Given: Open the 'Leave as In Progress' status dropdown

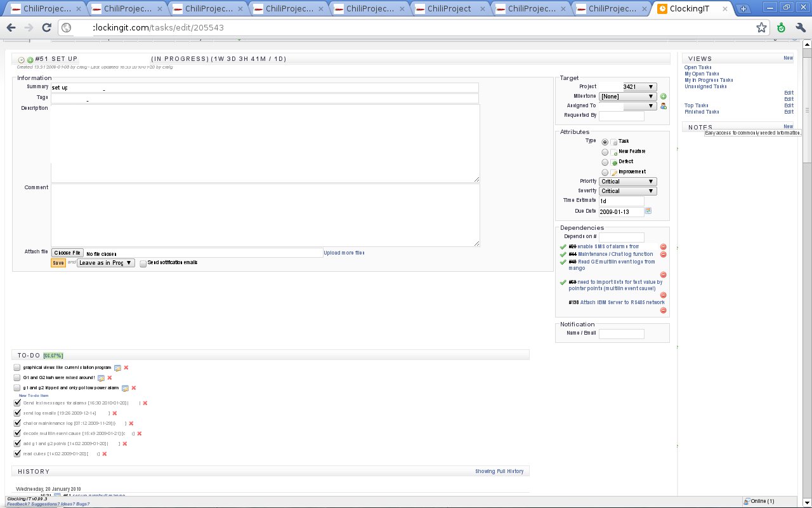Looking at the screenshot, I should click(106, 263).
